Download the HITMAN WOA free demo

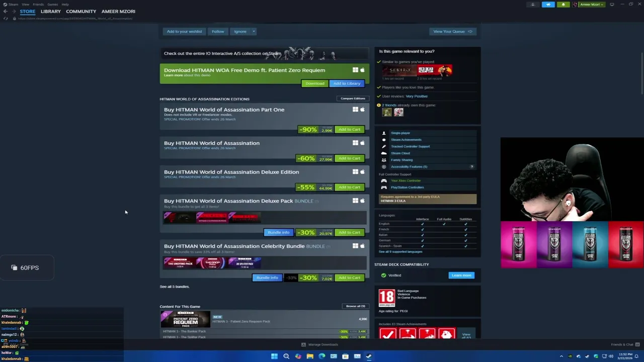coord(314,83)
